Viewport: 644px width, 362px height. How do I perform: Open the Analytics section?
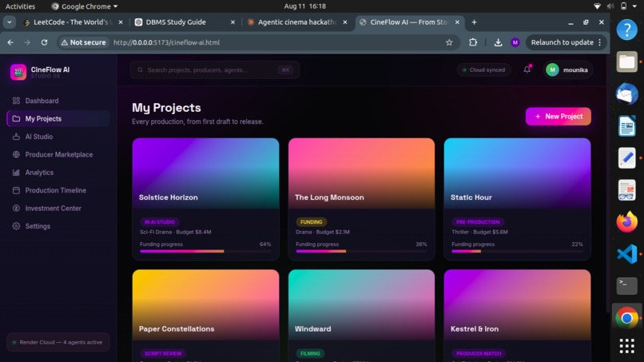pos(58,173)
